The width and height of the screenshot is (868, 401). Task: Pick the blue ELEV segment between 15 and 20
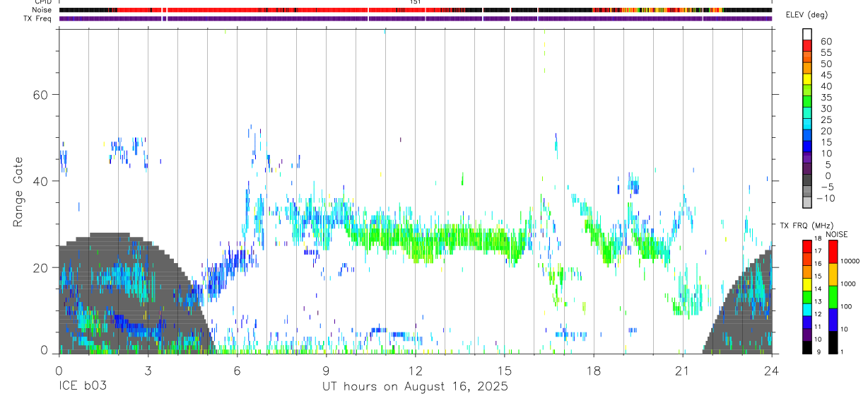click(807, 136)
